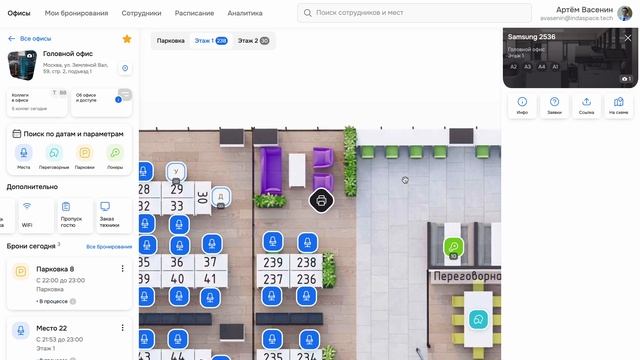This screenshot has width=640, height=360.
Task: Open the Офисы menu item
Action: [x=19, y=13]
